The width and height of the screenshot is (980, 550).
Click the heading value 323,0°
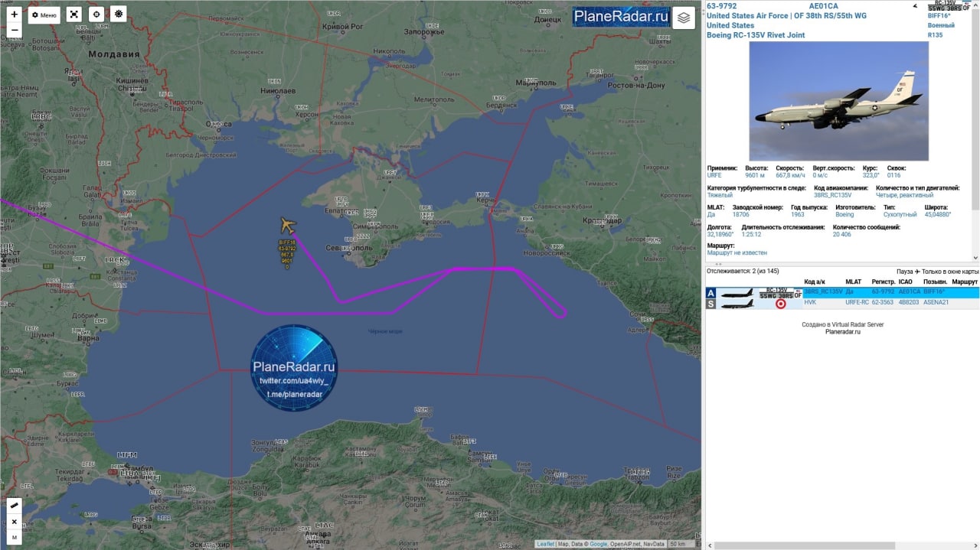[x=871, y=175]
